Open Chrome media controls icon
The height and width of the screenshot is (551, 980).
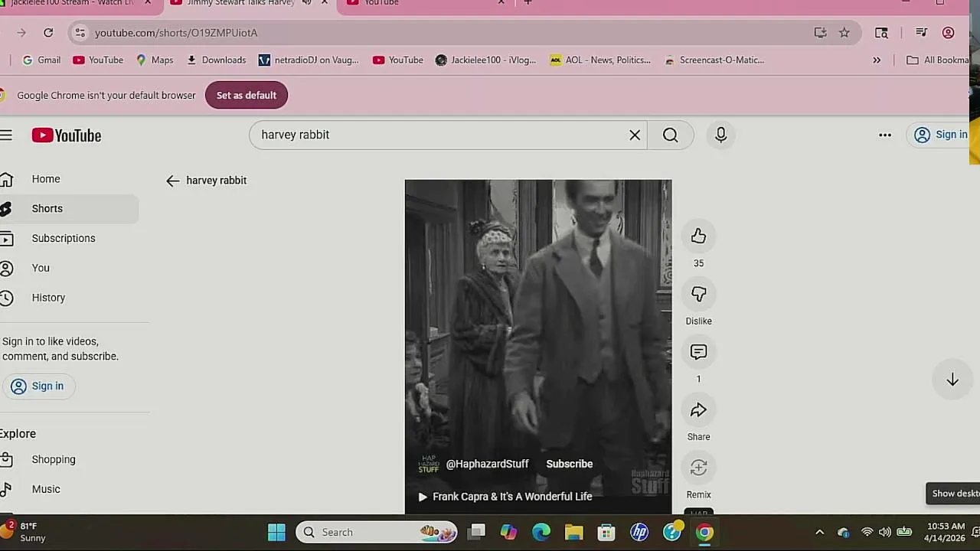[922, 32]
